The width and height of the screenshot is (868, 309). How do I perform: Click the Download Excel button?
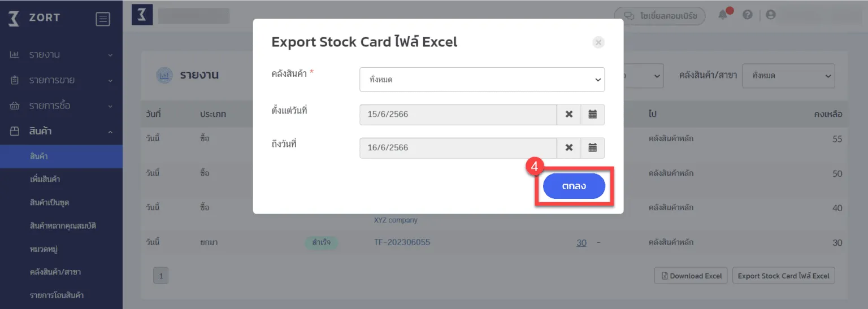pyautogui.click(x=691, y=276)
